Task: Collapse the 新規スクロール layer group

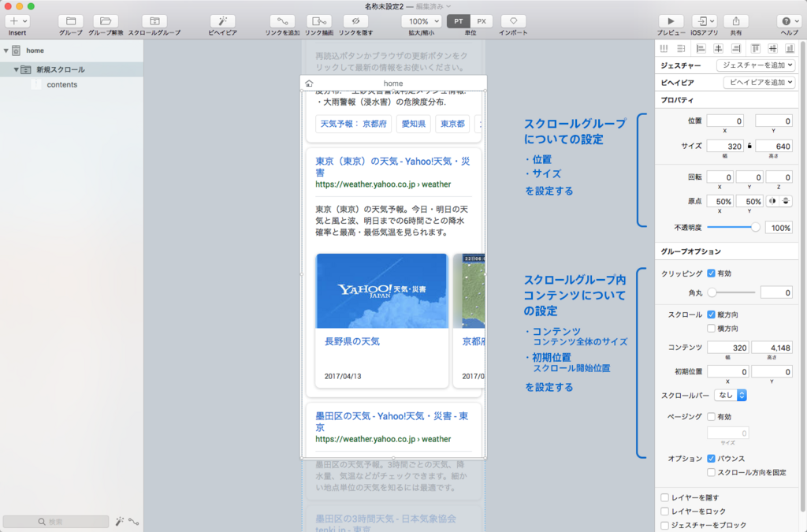Action: 16,69
